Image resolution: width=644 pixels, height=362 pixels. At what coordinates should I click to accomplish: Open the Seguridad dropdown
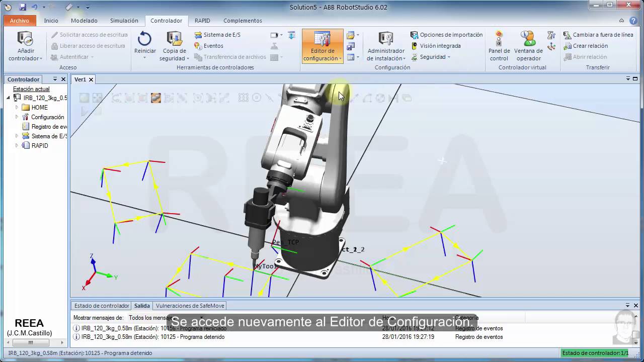(431, 57)
